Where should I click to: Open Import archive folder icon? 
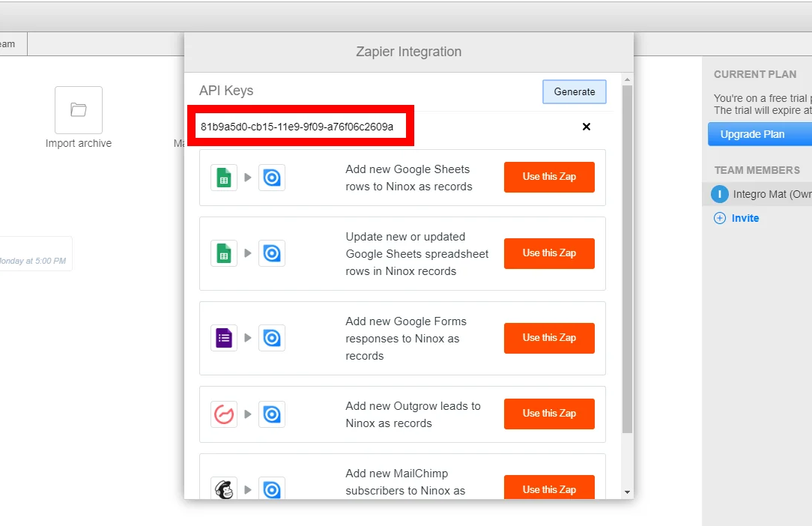pos(79,110)
